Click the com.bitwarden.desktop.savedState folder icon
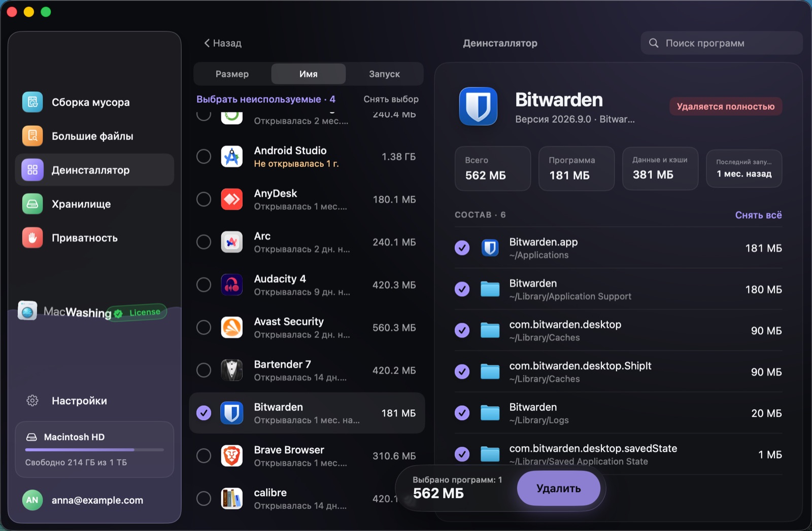The image size is (812, 531). (x=490, y=454)
